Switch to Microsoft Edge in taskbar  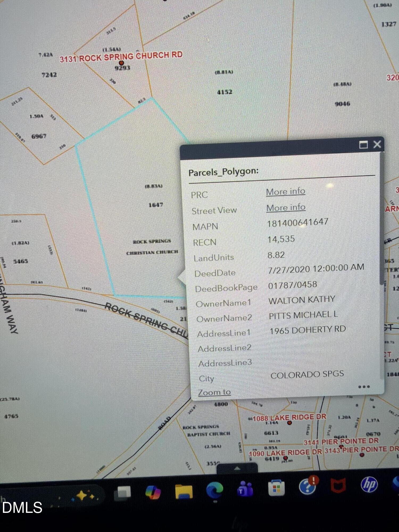[214, 490]
